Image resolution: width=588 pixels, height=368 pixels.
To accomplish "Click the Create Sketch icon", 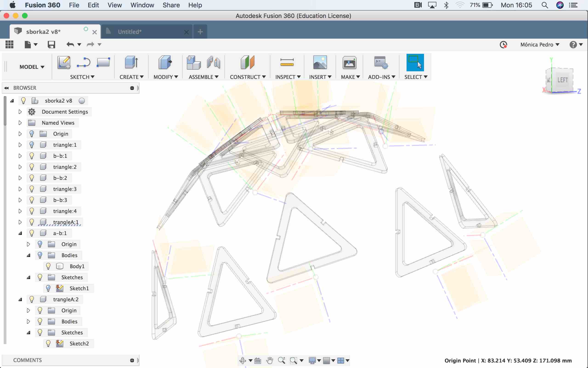I will [x=64, y=63].
